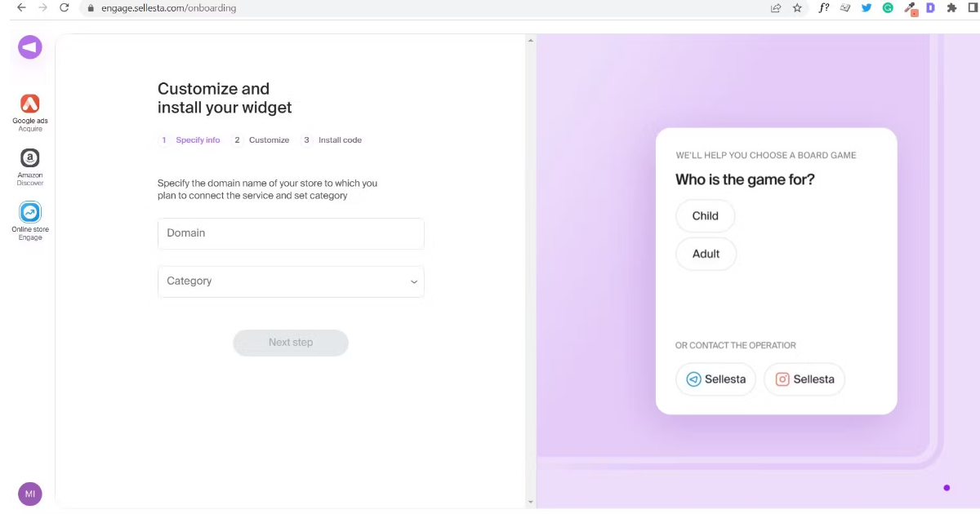This screenshot has width=980, height=514.
Task: Reload the page in the browser
Action: [x=65, y=8]
